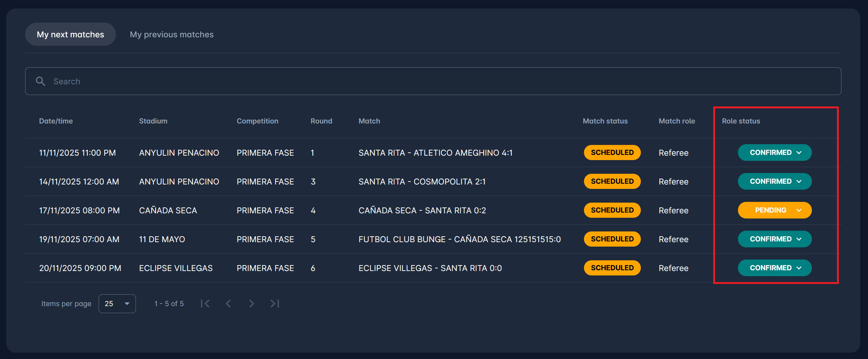Viewport: 868px width, 359px height.
Task: Open role status for ECLIPSE VILLEGAS match
Action: [x=775, y=268]
